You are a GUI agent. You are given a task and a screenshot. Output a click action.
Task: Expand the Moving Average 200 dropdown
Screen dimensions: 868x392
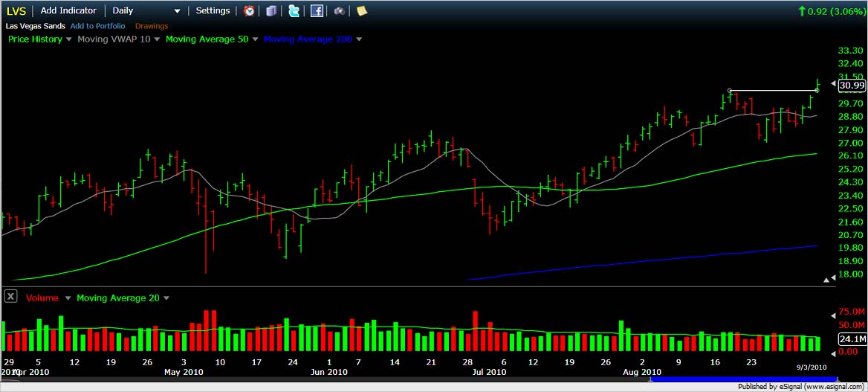pyautogui.click(x=359, y=39)
